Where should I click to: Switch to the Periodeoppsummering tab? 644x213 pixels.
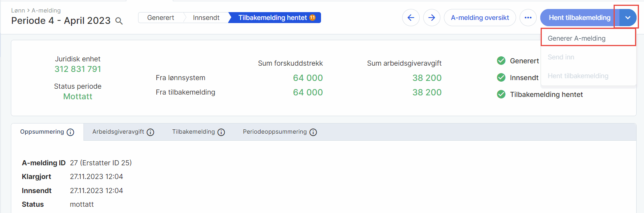click(x=275, y=132)
